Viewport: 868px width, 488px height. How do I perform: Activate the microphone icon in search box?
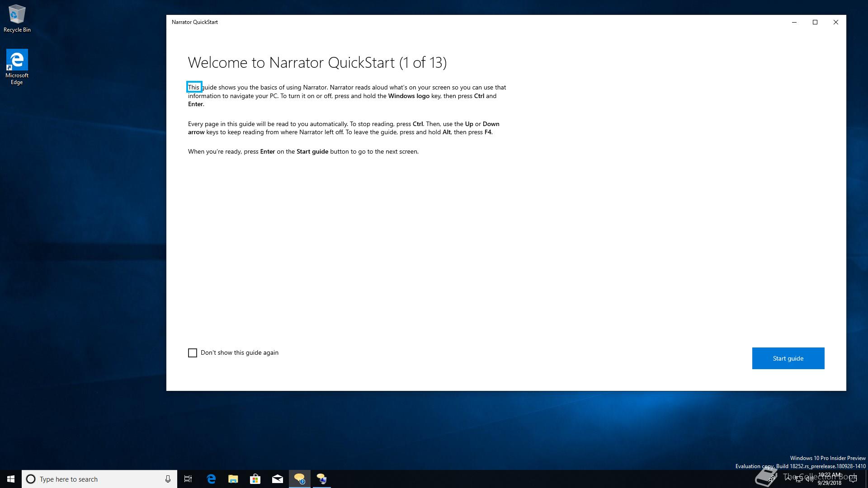click(x=168, y=479)
